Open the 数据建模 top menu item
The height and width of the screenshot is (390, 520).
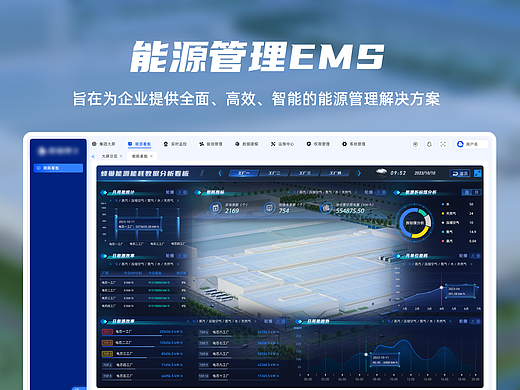point(247,144)
